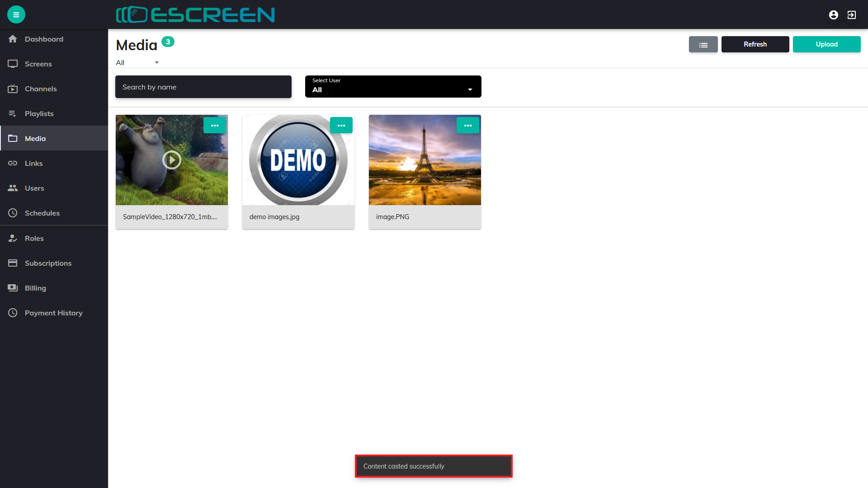Viewport: 868px width, 488px height.
Task: Focus the Search by name field
Action: coord(203,87)
